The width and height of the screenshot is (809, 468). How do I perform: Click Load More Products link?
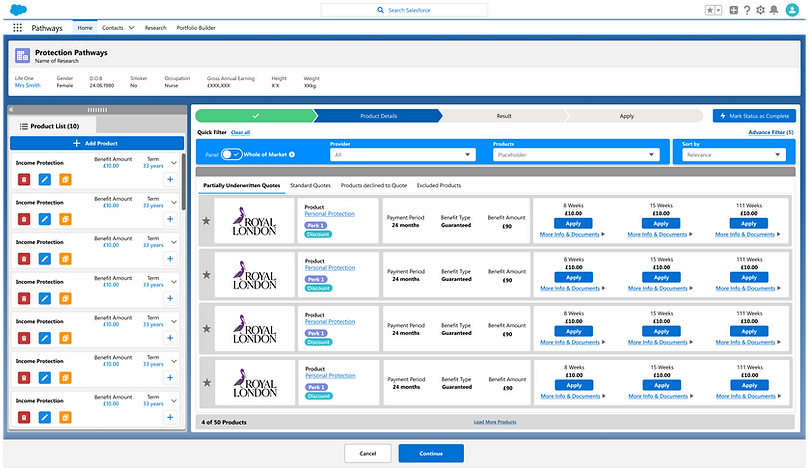click(x=495, y=422)
